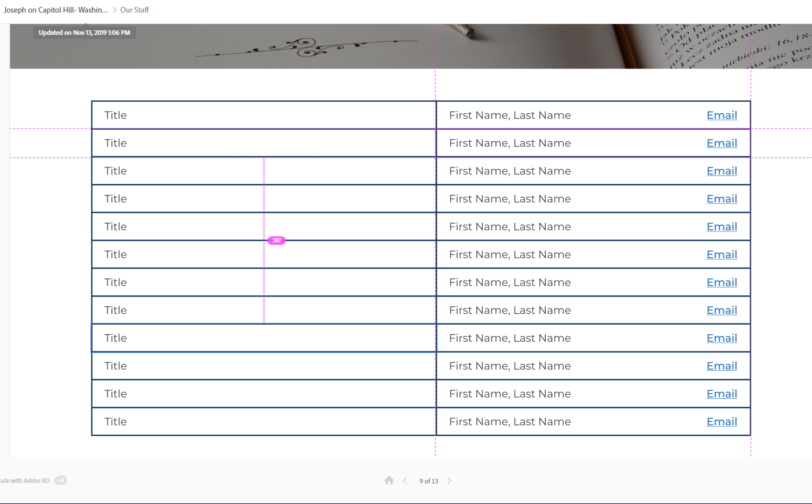
Task: Click the home icon in bottom navigation
Action: [389, 481]
